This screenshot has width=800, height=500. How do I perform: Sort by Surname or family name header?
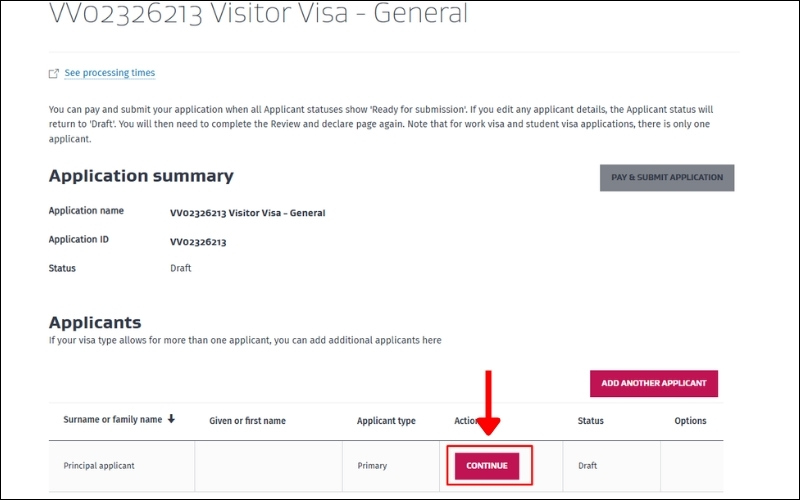click(112, 420)
